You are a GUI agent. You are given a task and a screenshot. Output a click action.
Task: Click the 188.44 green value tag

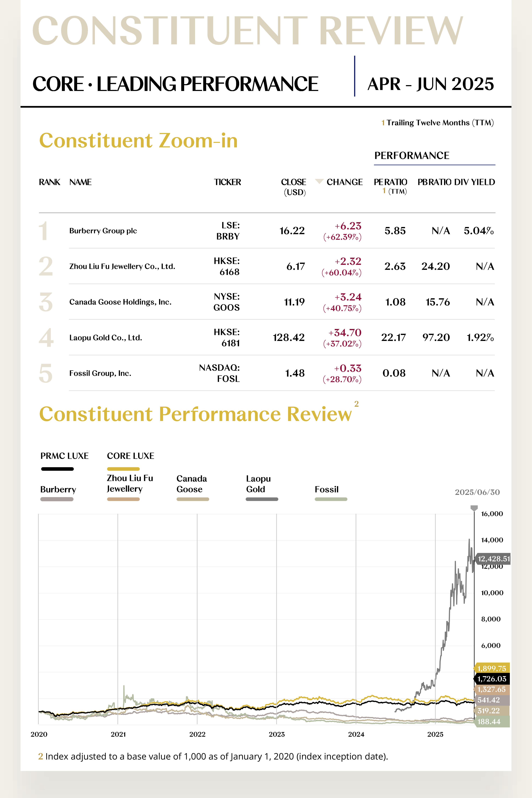[x=492, y=722]
